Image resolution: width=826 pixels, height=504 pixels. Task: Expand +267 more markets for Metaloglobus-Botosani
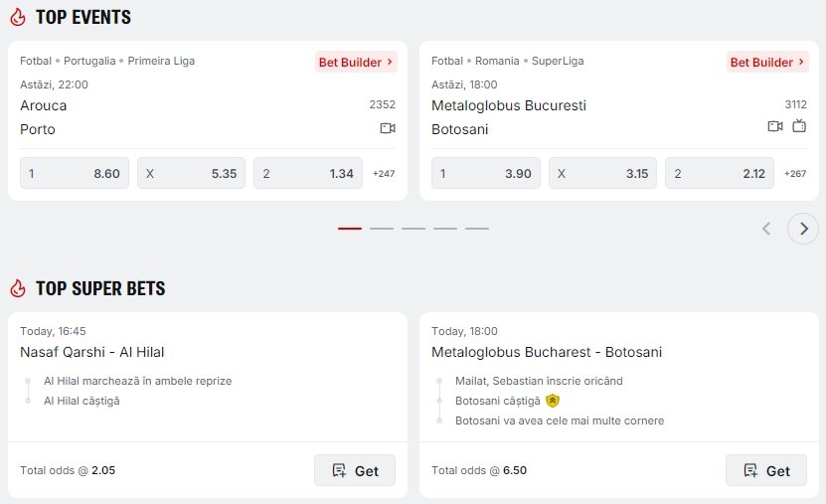click(x=795, y=174)
